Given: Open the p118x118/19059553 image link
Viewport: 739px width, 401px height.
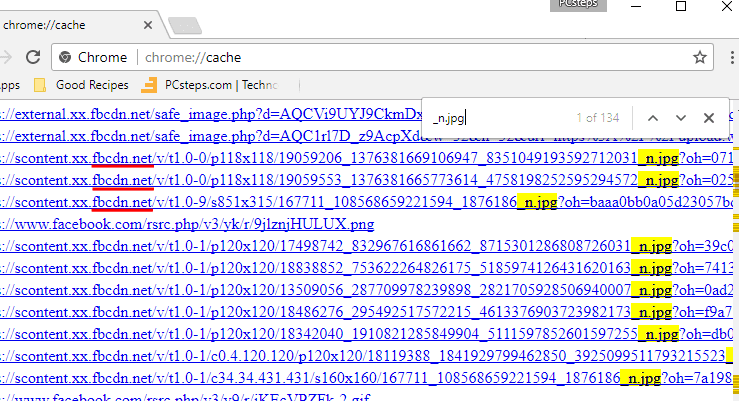Looking at the screenshot, I should click(367, 180).
